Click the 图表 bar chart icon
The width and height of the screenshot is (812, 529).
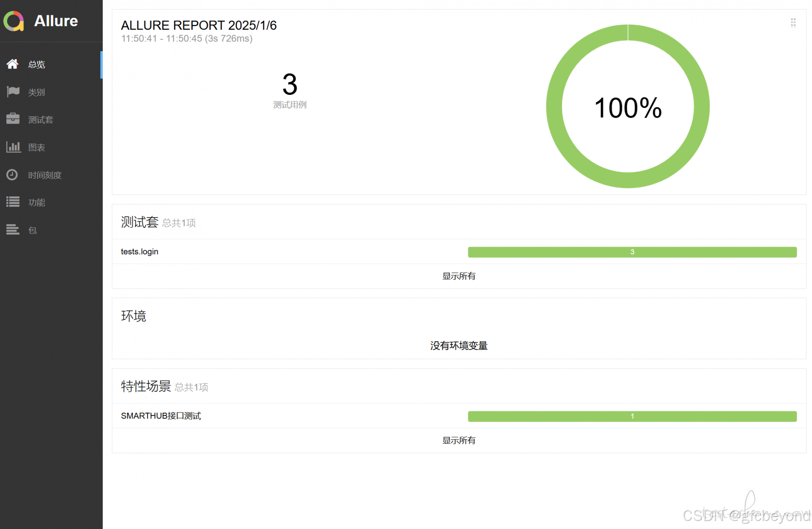[14, 147]
